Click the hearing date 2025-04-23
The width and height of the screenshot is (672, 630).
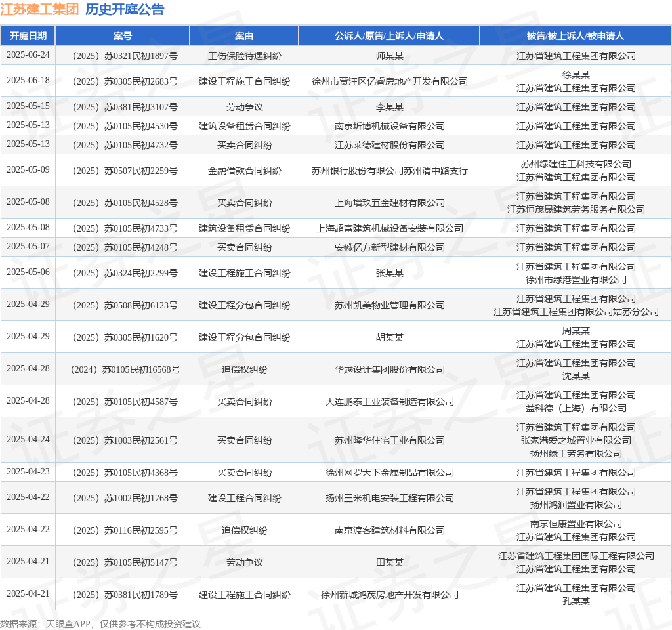(x=28, y=471)
